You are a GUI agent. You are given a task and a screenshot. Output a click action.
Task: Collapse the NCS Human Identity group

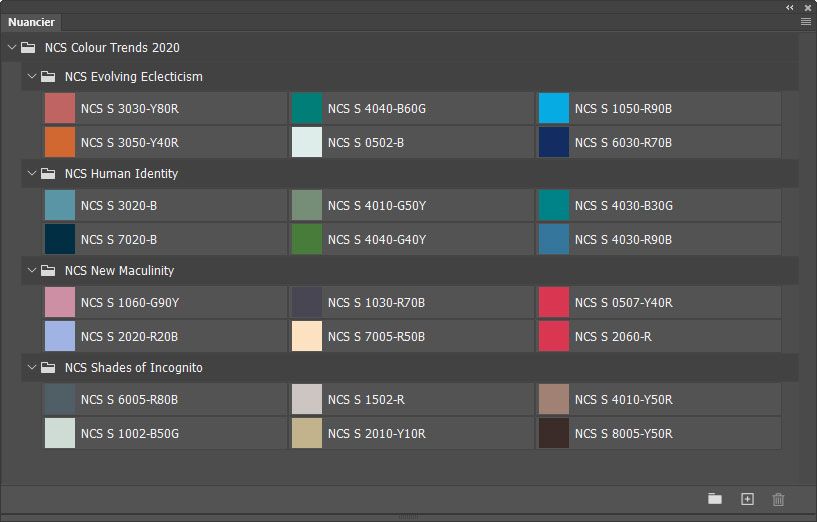tap(32, 173)
